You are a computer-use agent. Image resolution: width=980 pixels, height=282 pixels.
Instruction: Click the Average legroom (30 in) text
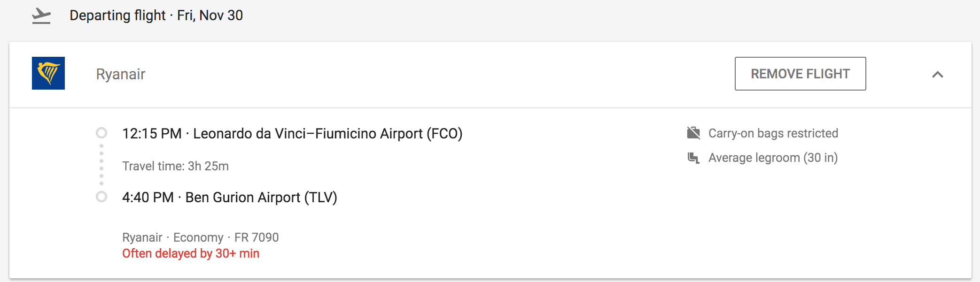773,158
